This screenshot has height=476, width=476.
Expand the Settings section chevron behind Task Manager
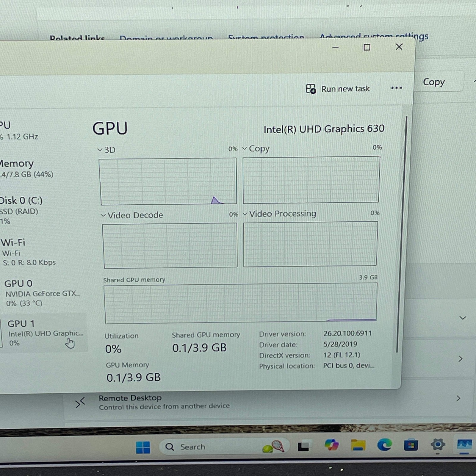tap(463, 318)
